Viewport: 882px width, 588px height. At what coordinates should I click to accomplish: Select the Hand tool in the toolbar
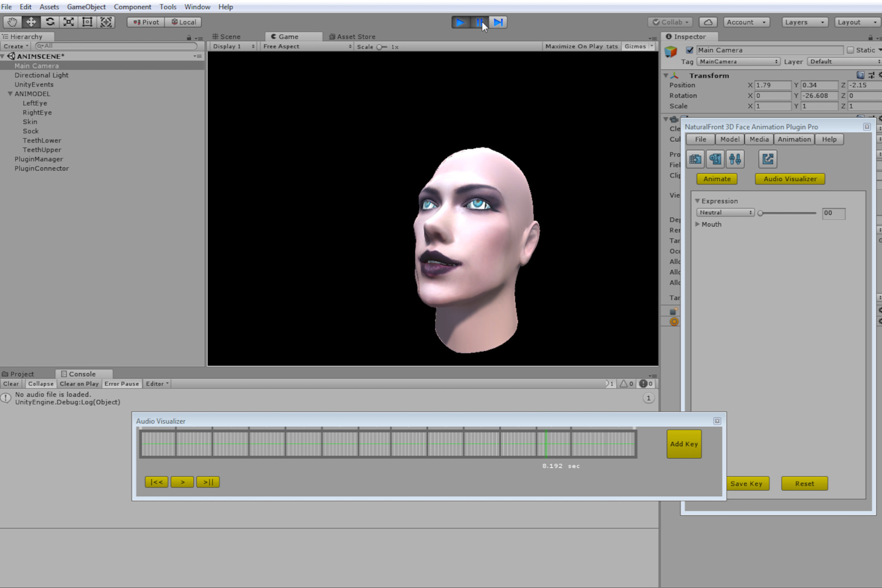[12, 22]
